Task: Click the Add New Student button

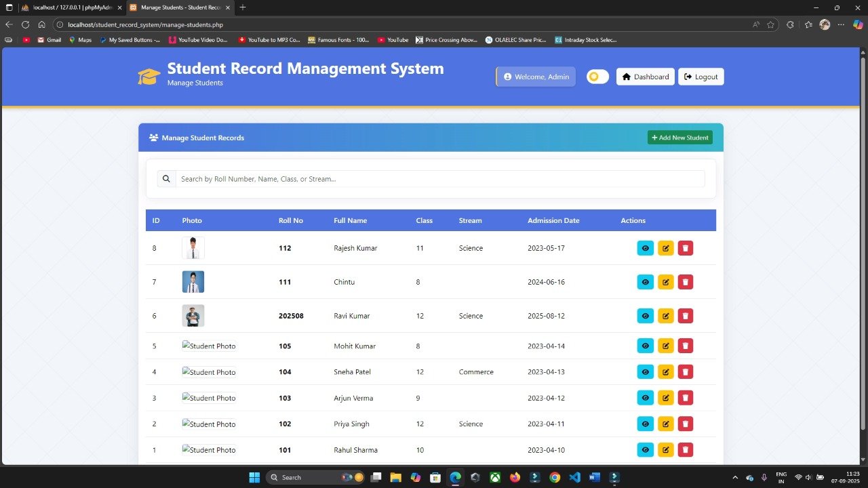Action: pos(679,138)
